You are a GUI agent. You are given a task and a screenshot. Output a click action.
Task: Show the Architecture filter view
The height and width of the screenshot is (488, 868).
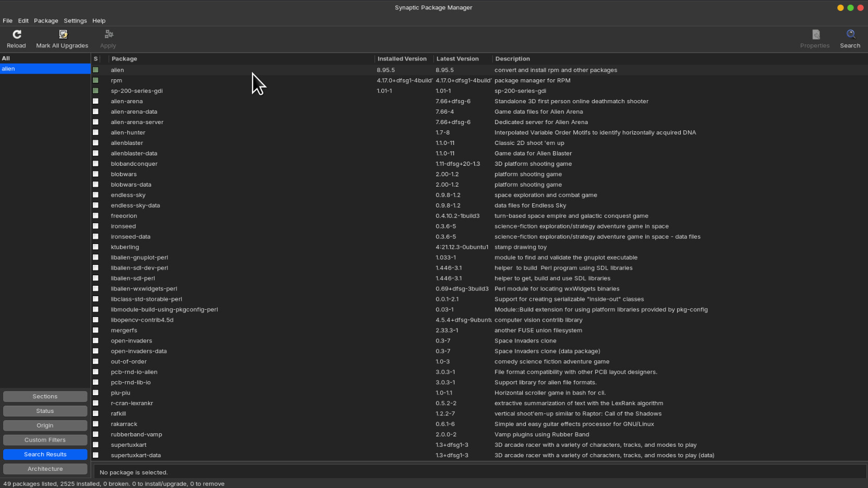[x=45, y=469]
